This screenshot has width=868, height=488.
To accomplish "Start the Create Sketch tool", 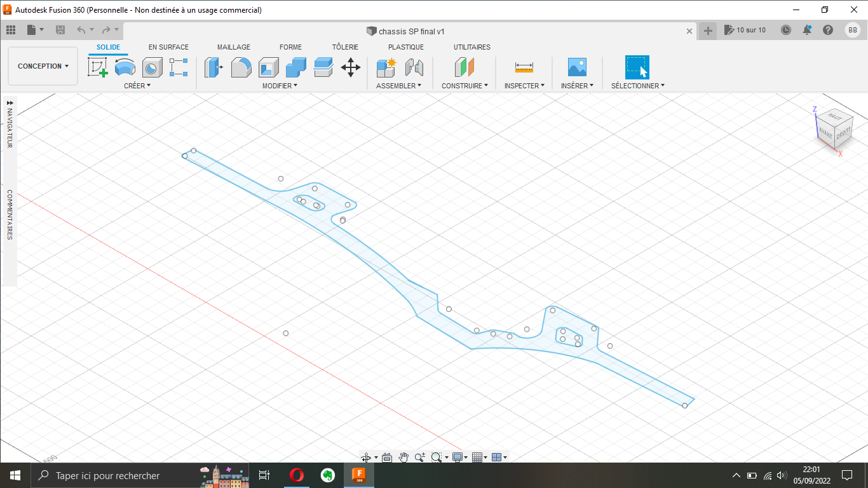I will tap(98, 67).
